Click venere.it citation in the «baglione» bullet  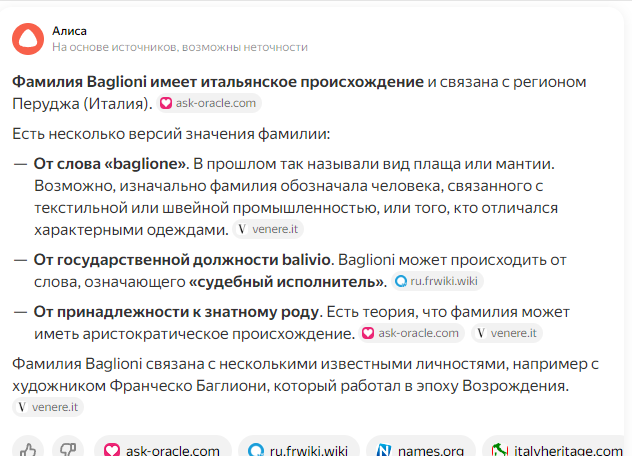[x=268, y=230]
